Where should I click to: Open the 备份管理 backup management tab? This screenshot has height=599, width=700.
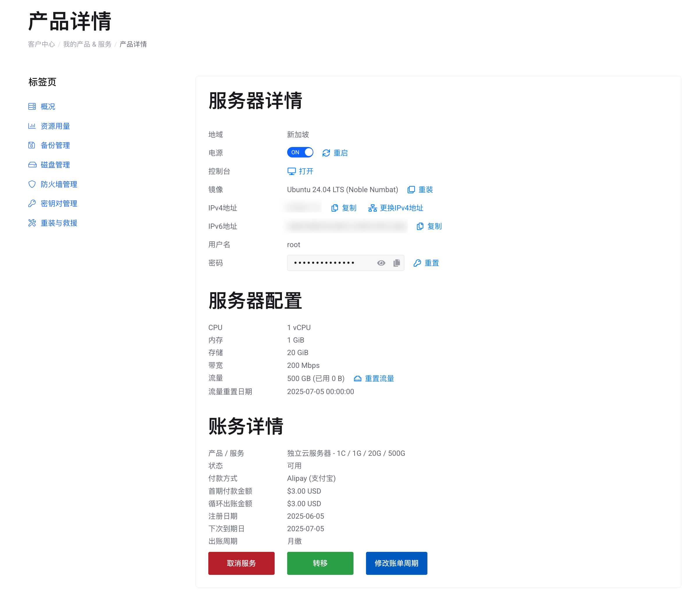point(55,145)
